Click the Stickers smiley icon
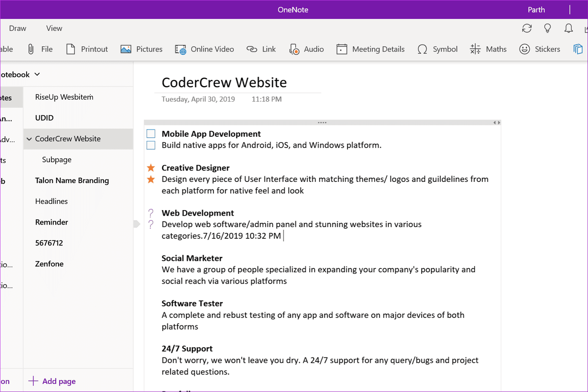Screen dimensions: 588x392 click(525, 49)
